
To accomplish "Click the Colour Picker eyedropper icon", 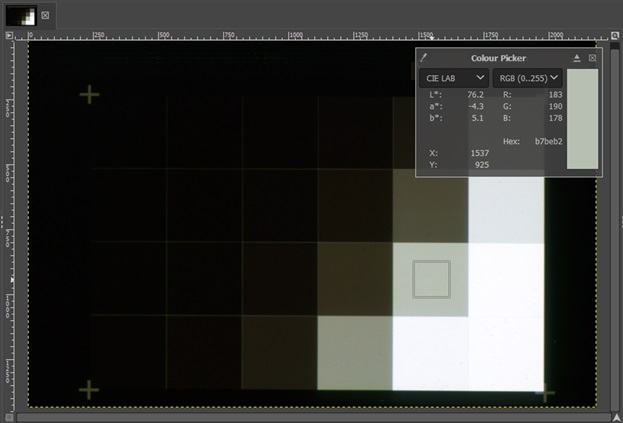I will 424,58.
